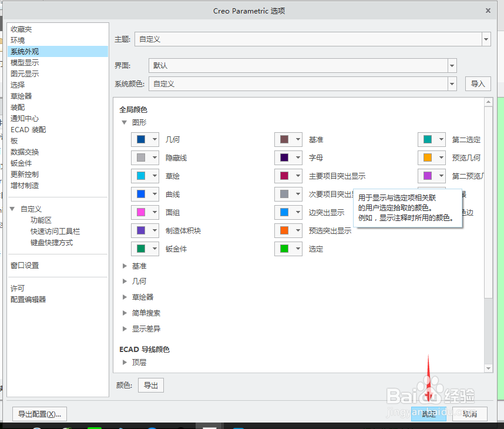Viewport: 504px width, 429px height.
Task: Select 收藏夹 in the sidebar
Action: click(58, 29)
